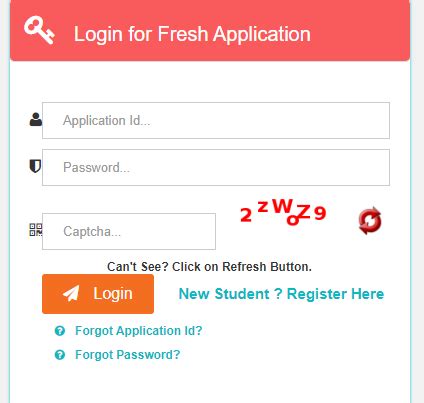424x403 pixels.
Task: Click the orange Login button
Action: point(98,294)
